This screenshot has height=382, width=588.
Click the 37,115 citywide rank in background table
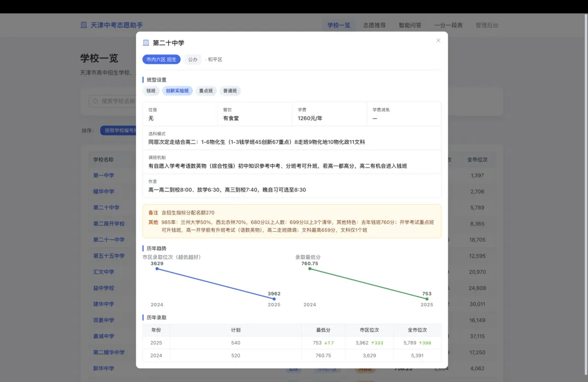477,336
